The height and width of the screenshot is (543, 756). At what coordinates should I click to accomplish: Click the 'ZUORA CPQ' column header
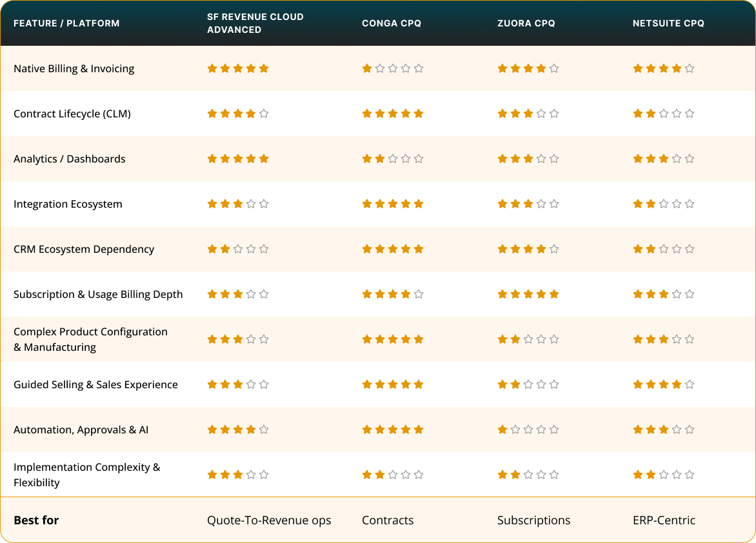point(526,23)
